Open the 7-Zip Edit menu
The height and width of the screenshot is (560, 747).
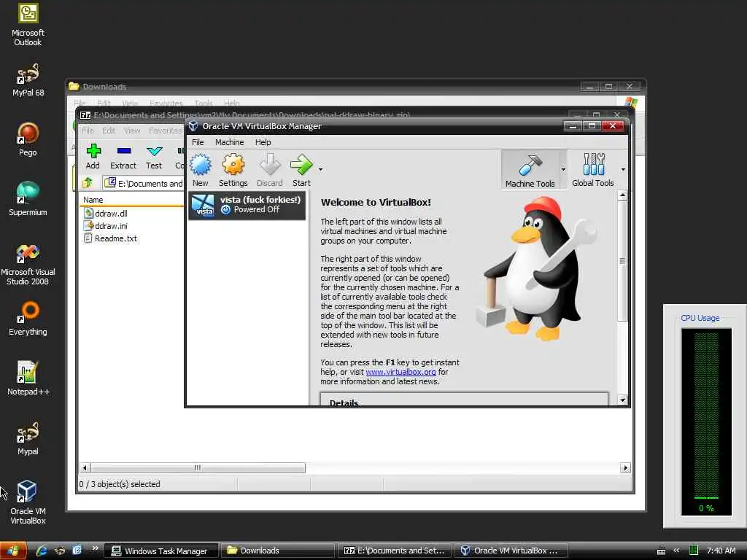tap(109, 131)
